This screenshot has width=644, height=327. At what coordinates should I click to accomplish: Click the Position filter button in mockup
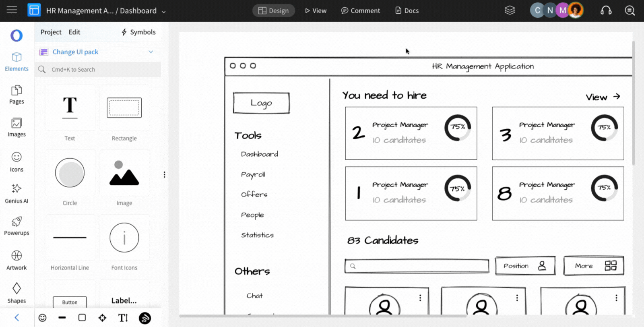tap(525, 266)
